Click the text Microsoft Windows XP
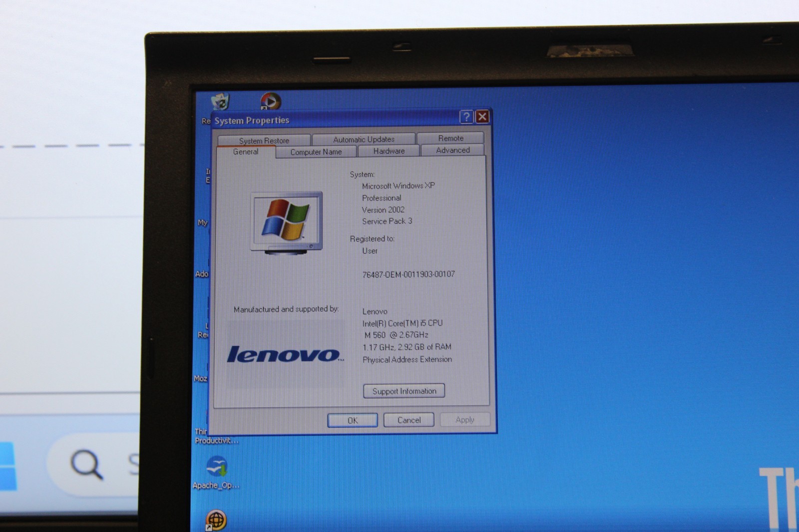This screenshot has width=799, height=532. (399, 186)
